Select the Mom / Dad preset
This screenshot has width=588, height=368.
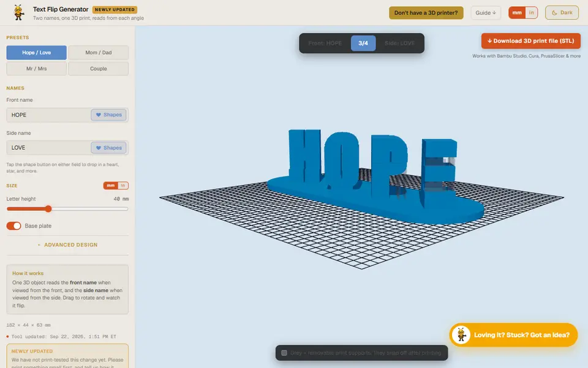(98, 53)
